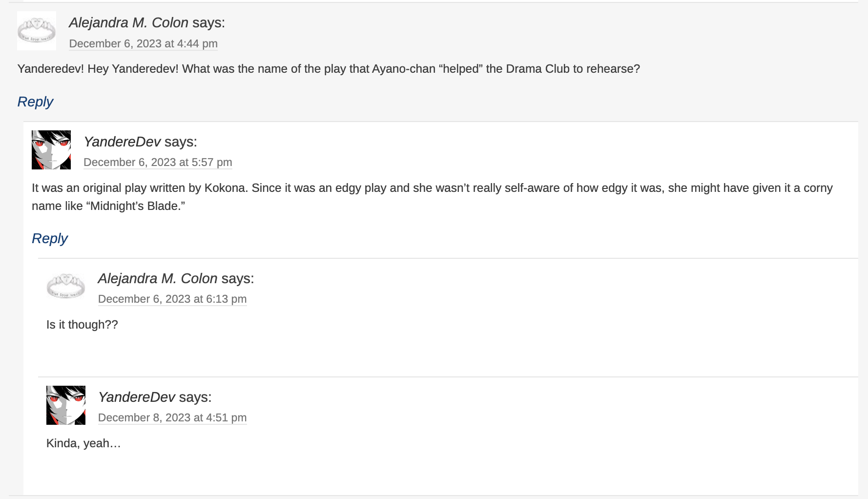Viewport: 868px width, 499px height.
Task: Click YandereDev's avatar on the 5:57 pm reply
Action: [51, 150]
